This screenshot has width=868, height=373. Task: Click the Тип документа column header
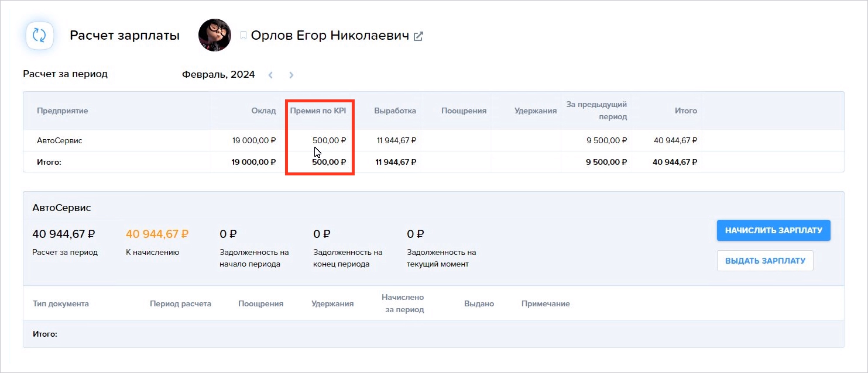point(61,303)
